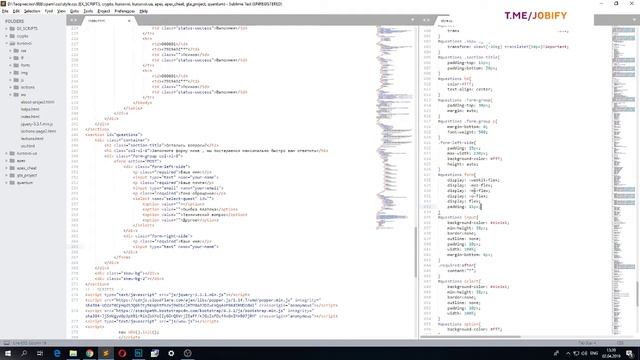Place cursor on section id="questions" line

pyautogui.click(x=114, y=134)
